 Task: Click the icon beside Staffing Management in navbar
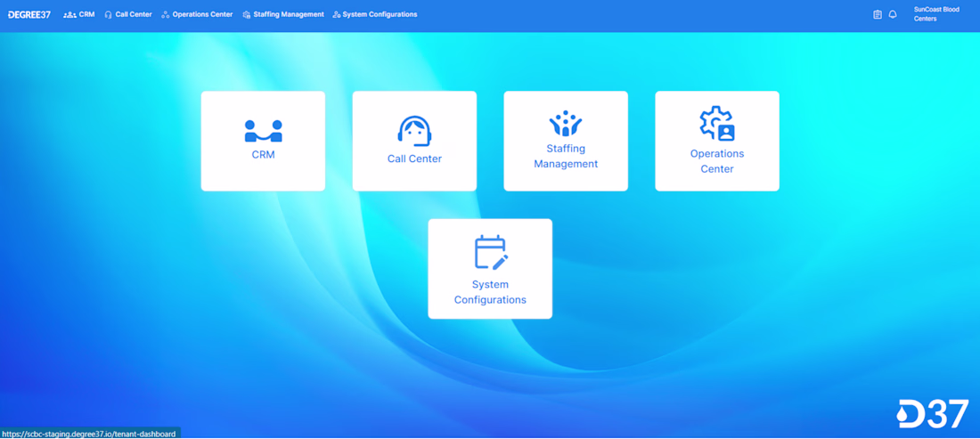pos(247,14)
